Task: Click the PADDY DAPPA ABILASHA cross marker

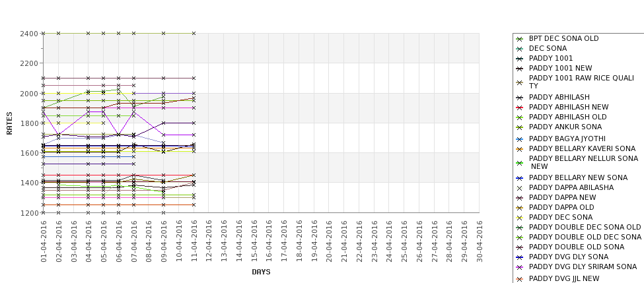Action: pyautogui.click(x=519, y=188)
